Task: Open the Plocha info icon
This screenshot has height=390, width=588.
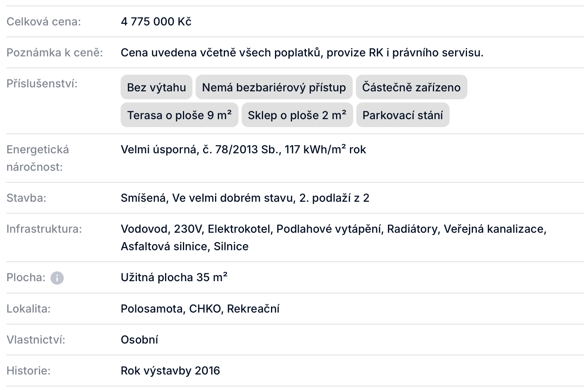Action: coord(57,278)
